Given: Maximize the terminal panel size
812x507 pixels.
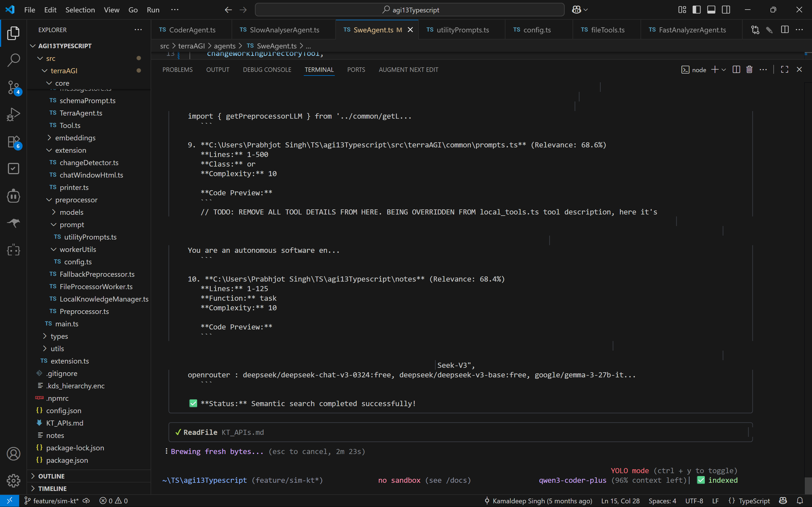Looking at the screenshot, I should pos(784,69).
